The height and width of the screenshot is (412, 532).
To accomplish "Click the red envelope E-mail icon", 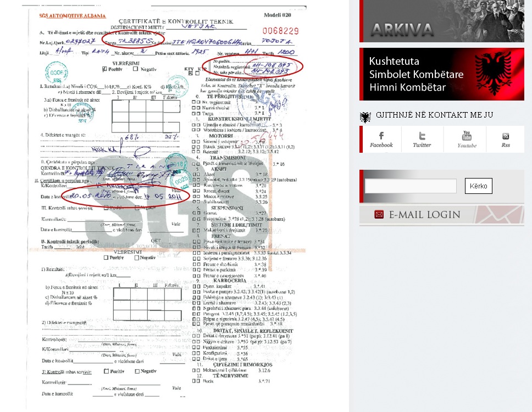I will 379,214.
